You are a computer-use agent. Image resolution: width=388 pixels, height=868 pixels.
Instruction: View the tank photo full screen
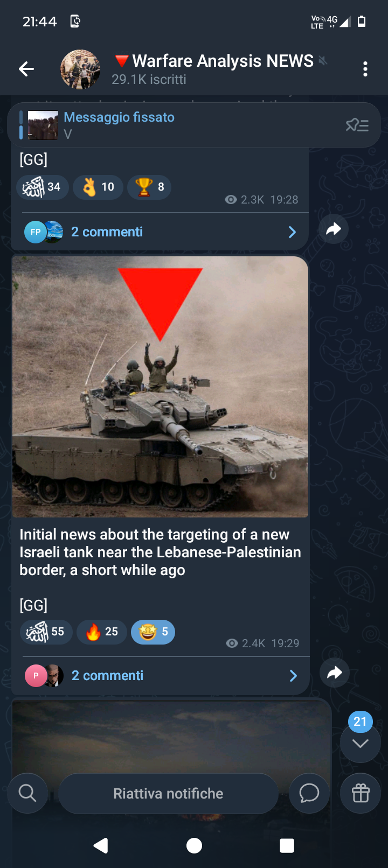160,387
